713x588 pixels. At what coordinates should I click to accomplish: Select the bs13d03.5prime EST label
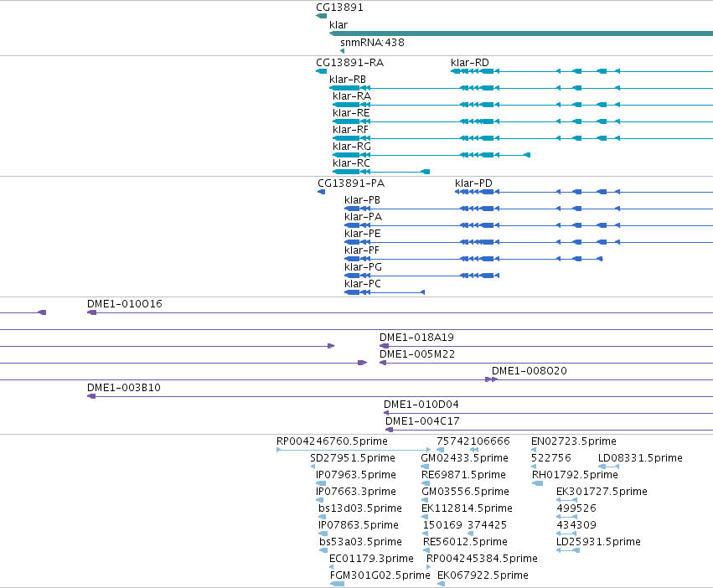click(360, 508)
